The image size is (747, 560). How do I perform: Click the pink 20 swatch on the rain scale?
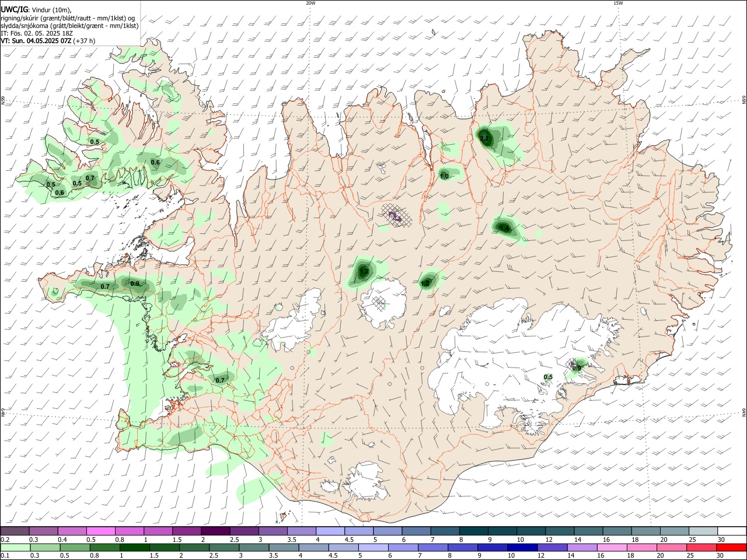[x=672, y=547]
